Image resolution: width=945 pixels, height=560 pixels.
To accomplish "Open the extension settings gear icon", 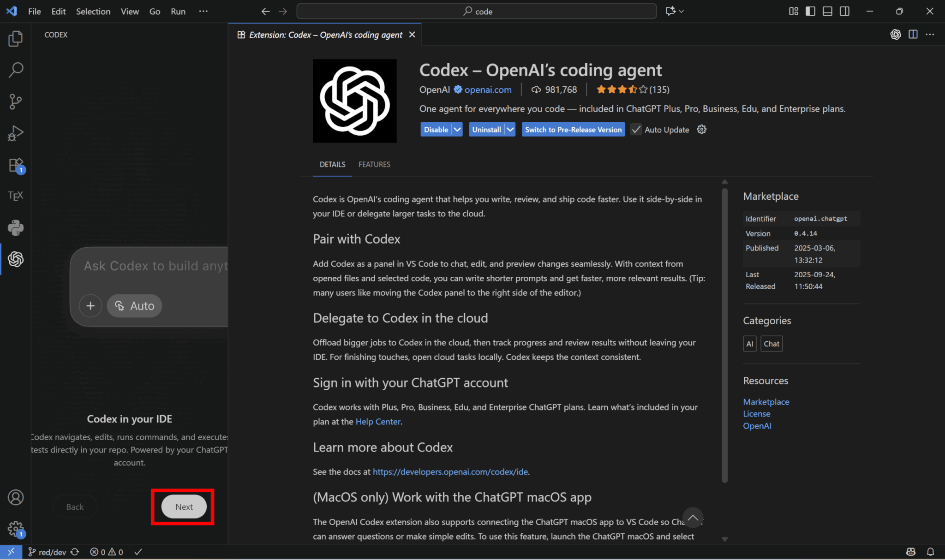I will [701, 130].
